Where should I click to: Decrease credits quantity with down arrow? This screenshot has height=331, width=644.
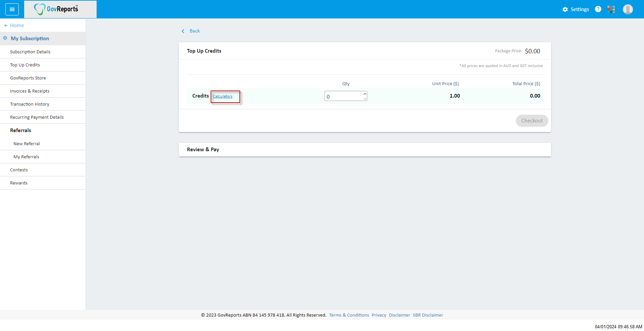(365, 99)
